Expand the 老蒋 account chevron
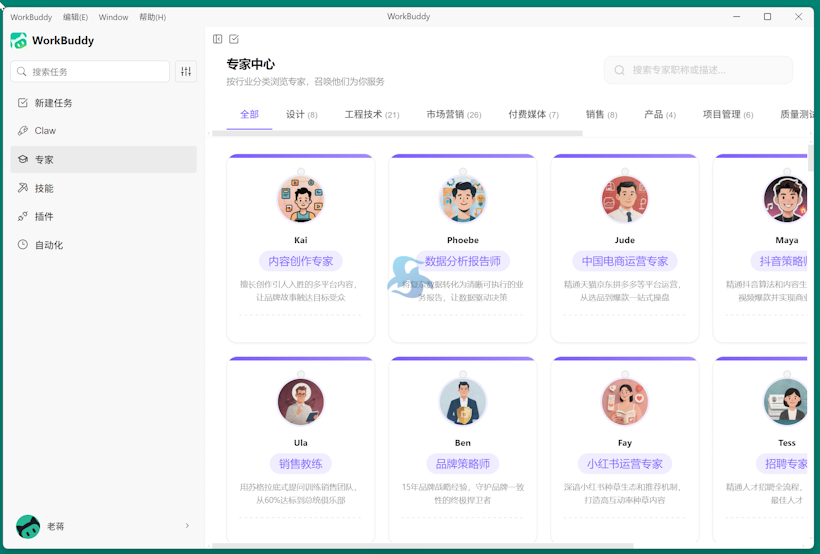 187,526
